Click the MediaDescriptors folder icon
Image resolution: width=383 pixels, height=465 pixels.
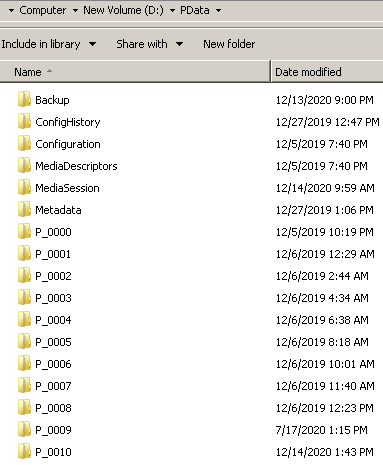tap(24, 165)
